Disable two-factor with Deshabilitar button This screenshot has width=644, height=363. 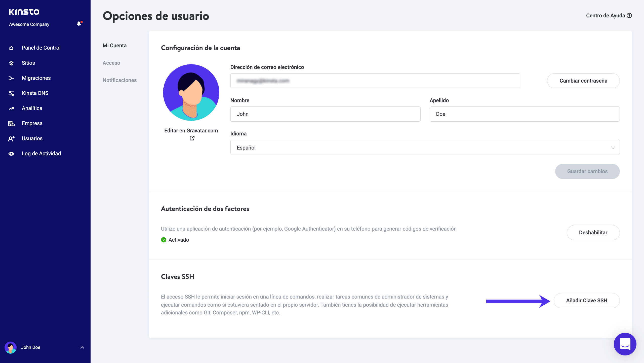click(593, 233)
